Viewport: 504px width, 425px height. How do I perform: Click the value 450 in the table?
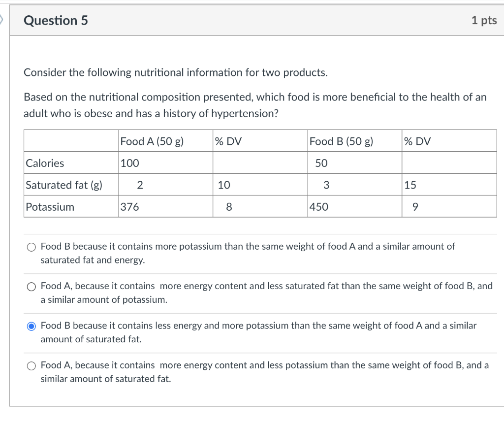(x=319, y=207)
